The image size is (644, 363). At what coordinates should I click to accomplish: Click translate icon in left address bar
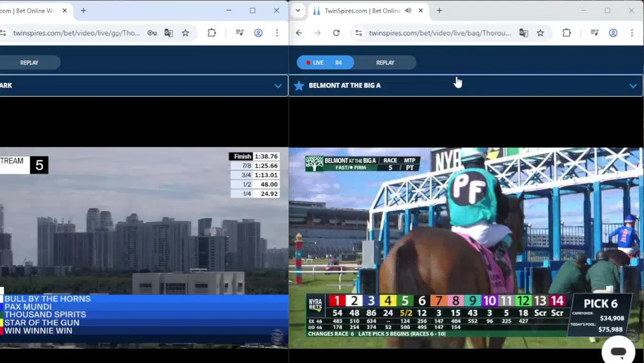coord(169,33)
